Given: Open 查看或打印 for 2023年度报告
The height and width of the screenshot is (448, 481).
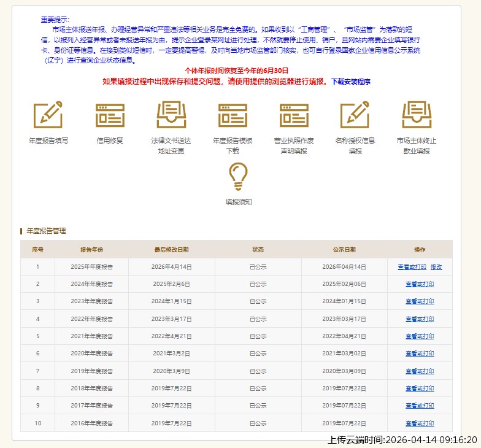Looking at the screenshot, I should [x=420, y=301].
